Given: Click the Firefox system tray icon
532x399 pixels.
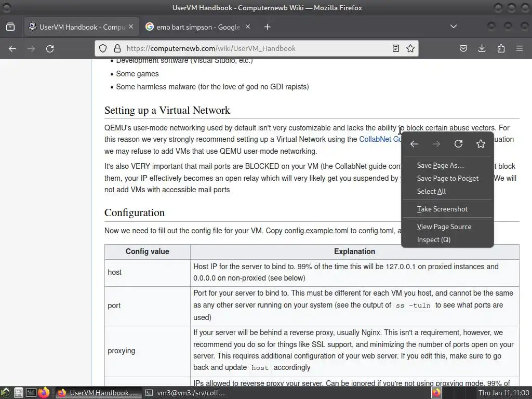Looking at the screenshot, I should (436, 393).
